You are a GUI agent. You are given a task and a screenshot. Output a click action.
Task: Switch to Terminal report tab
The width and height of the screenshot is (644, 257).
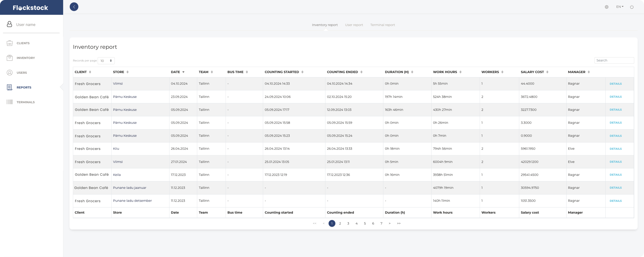pyautogui.click(x=382, y=25)
